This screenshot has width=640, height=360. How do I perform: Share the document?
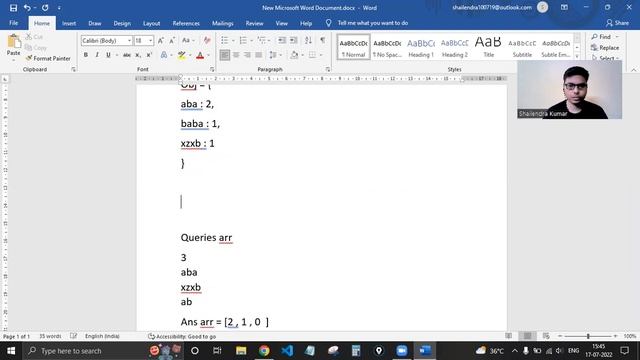click(618, 23)
